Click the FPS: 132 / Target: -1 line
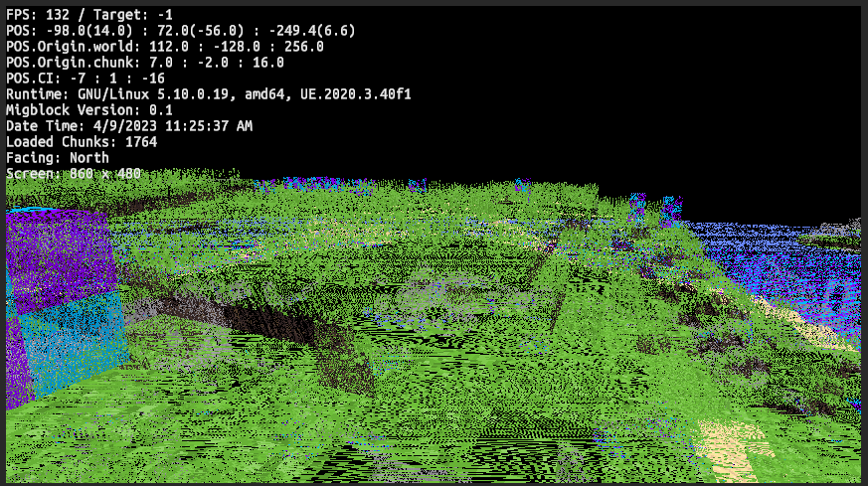The width and height of the screenshot is (868, 486). 89,14
